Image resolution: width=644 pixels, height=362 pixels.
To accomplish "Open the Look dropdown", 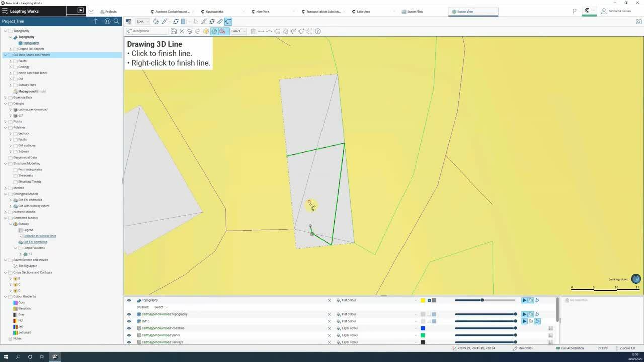I will point(142,21).
